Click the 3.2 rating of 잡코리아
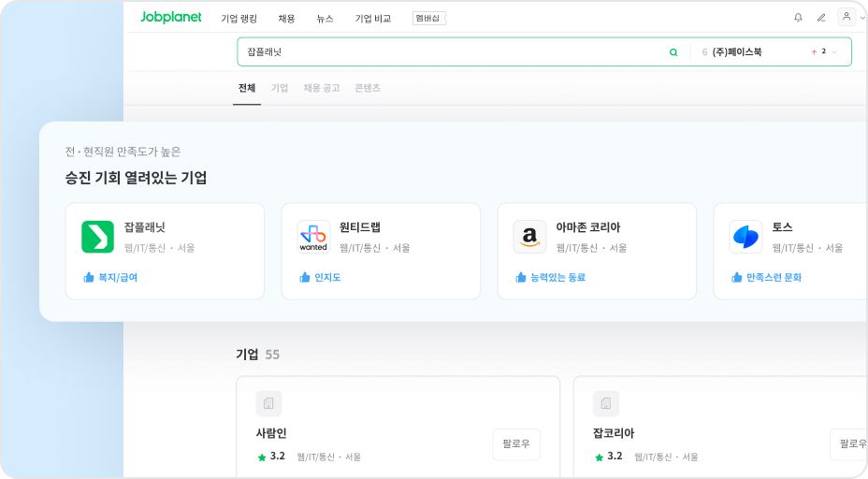Image resolution: width=868 pixels, height=479 pixels. pos(615,457)
